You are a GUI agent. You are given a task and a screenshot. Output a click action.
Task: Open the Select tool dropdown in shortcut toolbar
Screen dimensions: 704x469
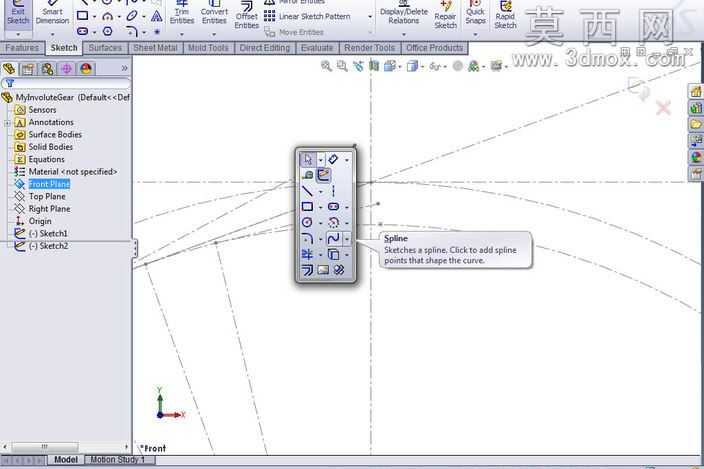(321, 160)
